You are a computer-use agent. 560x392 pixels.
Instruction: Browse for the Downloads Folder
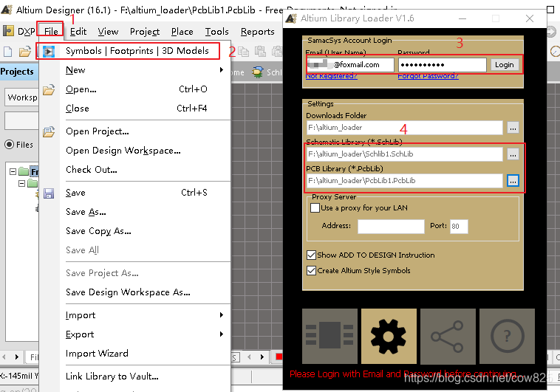(513, 128)
